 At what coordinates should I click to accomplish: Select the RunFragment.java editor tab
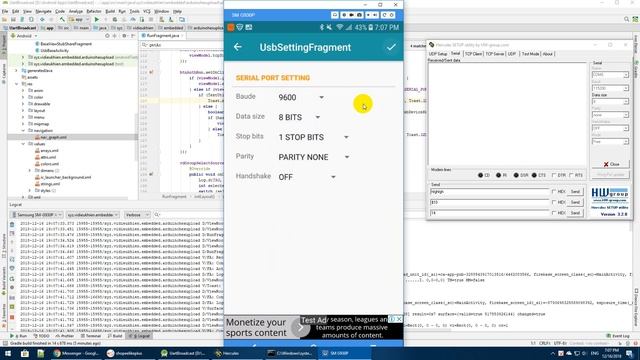tap(162, 36)
